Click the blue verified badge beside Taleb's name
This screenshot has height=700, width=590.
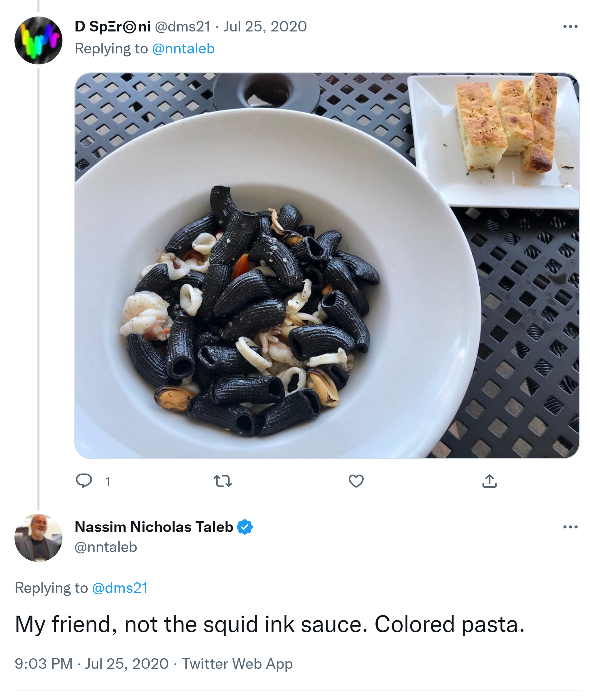245,527
